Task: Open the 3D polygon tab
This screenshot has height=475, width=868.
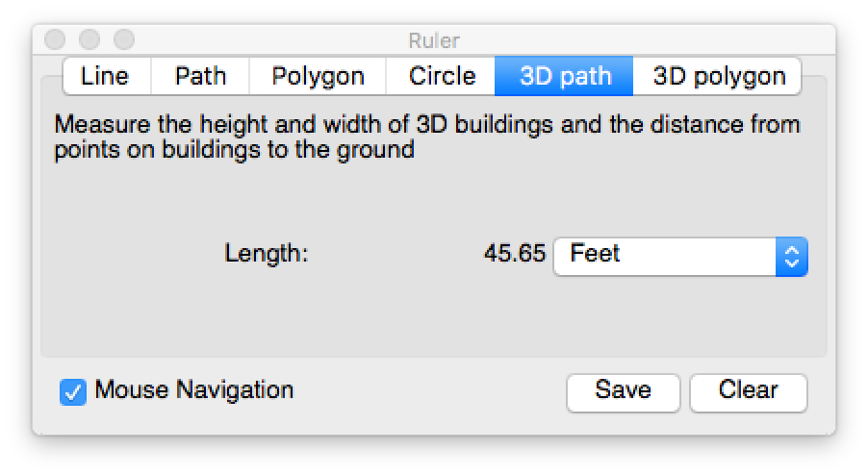Action: point(718,77)
